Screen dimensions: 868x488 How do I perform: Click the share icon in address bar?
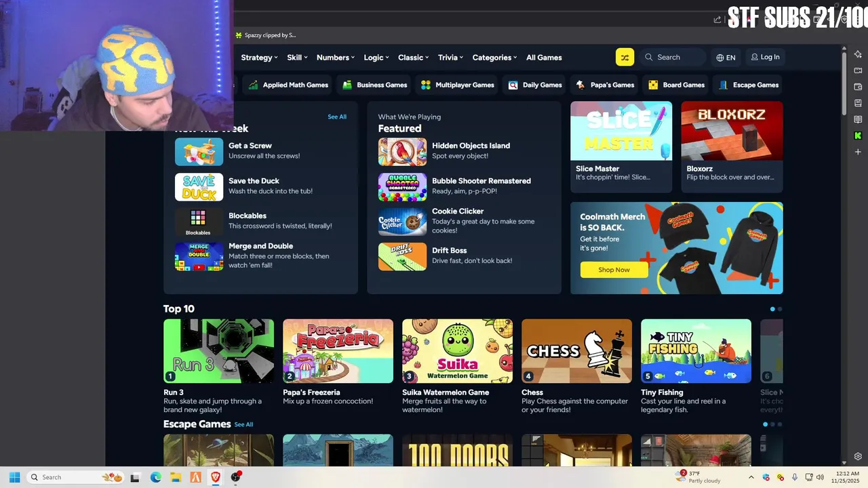point(717,20)
